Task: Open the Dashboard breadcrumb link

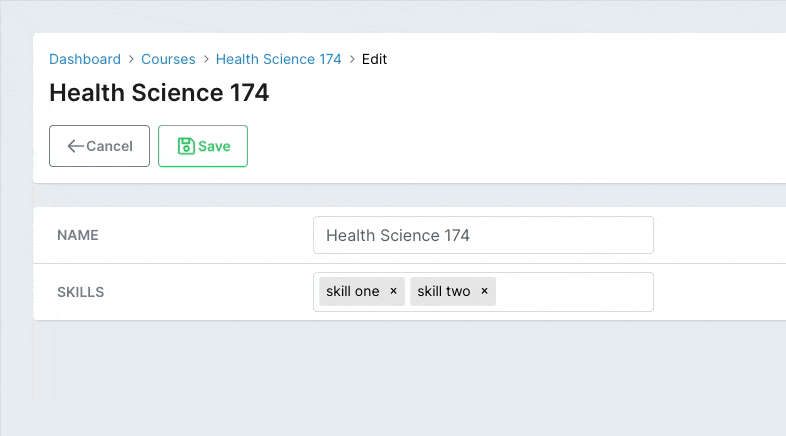Action: (x=85, y=59)
